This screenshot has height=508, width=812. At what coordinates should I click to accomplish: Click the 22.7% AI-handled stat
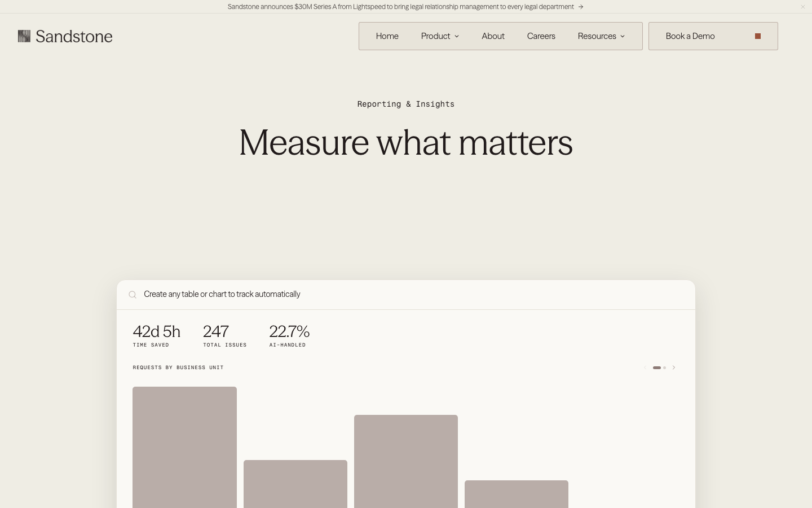click(x=289, y=335)
